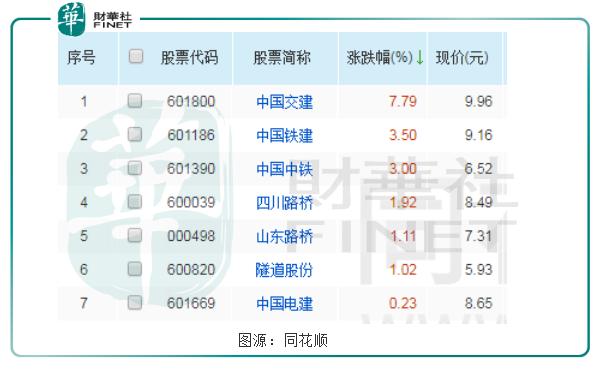Image resolution: width=604 pixels, height=369 pixels.
Task: Click the 7.79 change percentage value
Action: tap(403, 101)
